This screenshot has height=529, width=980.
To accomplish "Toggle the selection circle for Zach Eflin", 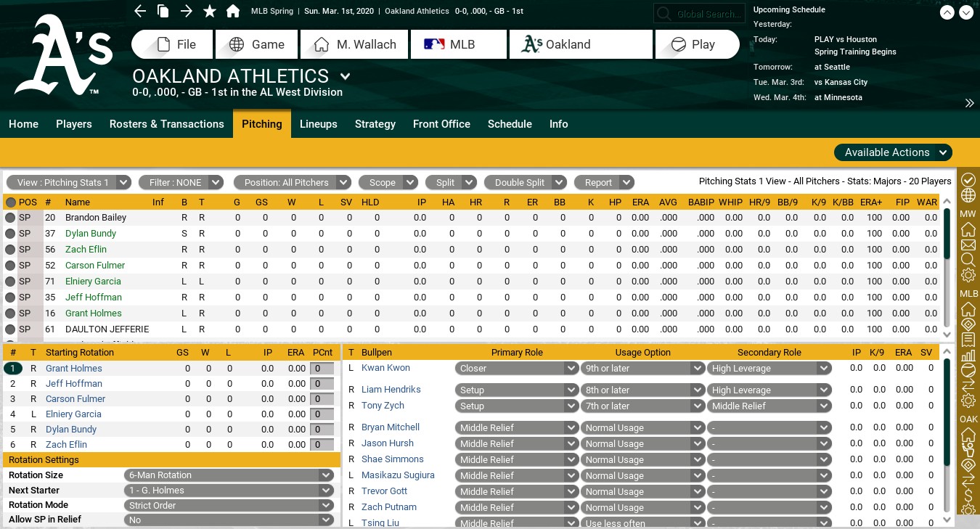I will click(x=10, y=249).
